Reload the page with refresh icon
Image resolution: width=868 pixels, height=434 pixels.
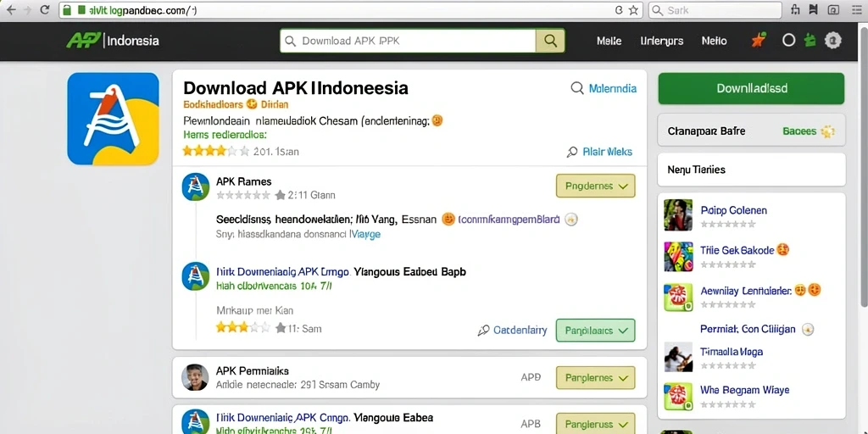pos(45,10)
